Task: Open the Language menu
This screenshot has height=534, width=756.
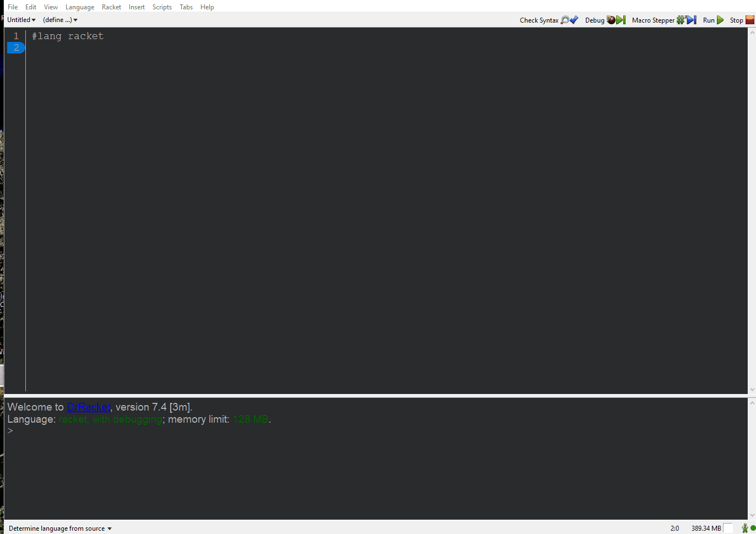Action: pyautogui.click(x=80, y=7)
